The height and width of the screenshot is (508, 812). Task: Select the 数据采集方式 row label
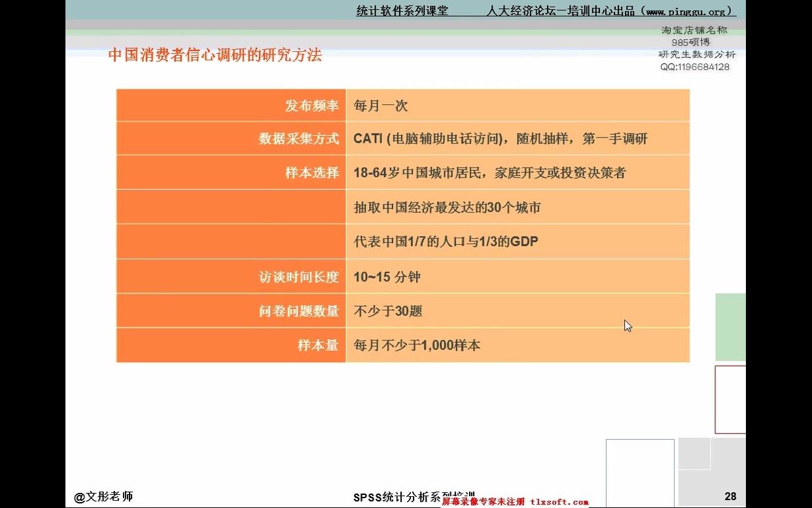pyautogui.click(x=301, y=138)
